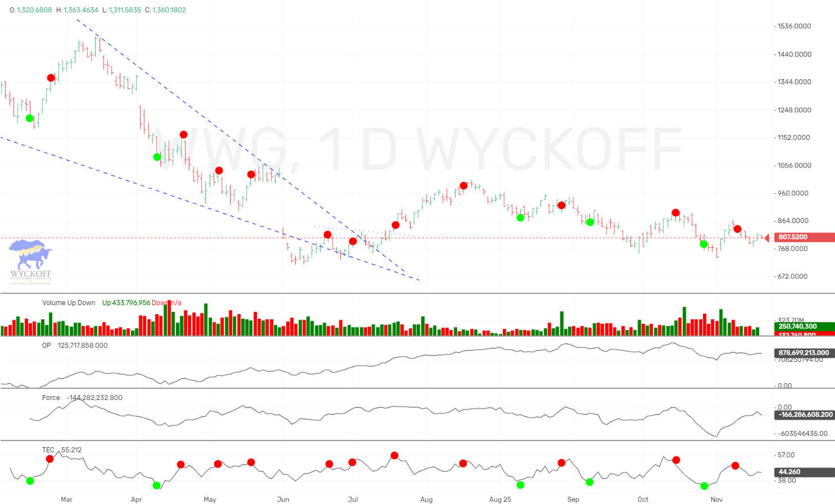Click the red sell signal dot near February peak
835x504 pixels.
(50, 78)
